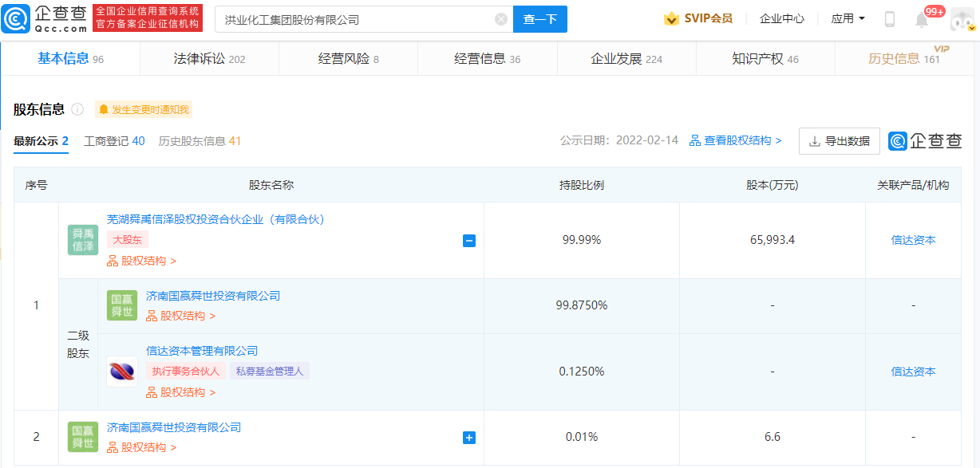This screenshot has height=468, width=980.
Task: Click info icon next to 股东信息
Action: [77, 109]
